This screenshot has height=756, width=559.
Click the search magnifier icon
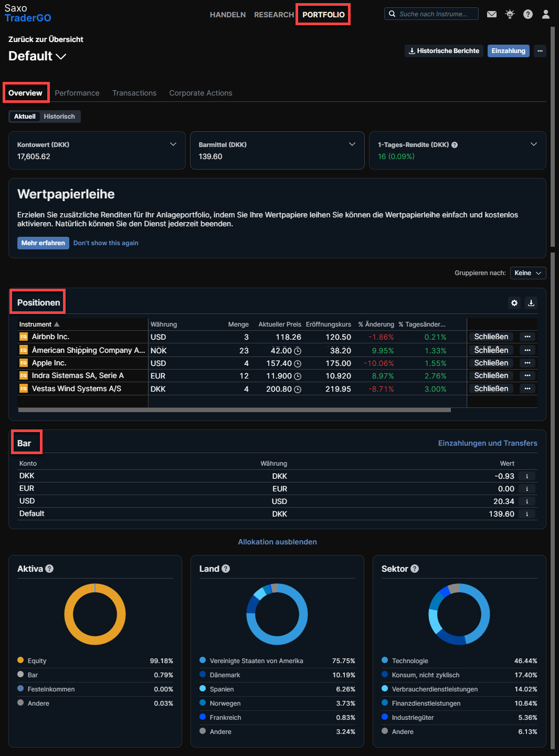(392, 14)
